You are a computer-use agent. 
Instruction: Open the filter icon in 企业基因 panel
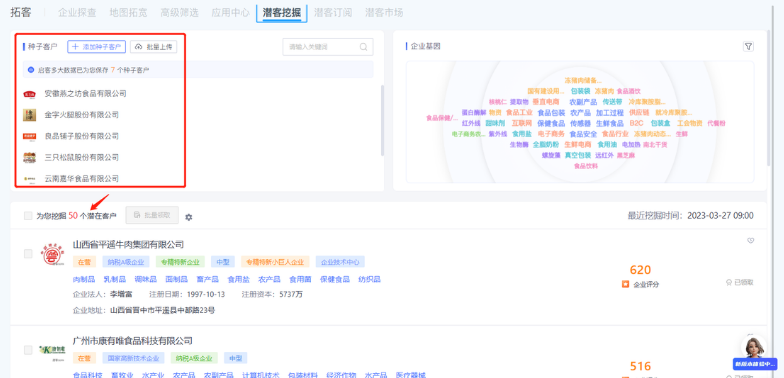pyautogui.click(x=748, y=46)
